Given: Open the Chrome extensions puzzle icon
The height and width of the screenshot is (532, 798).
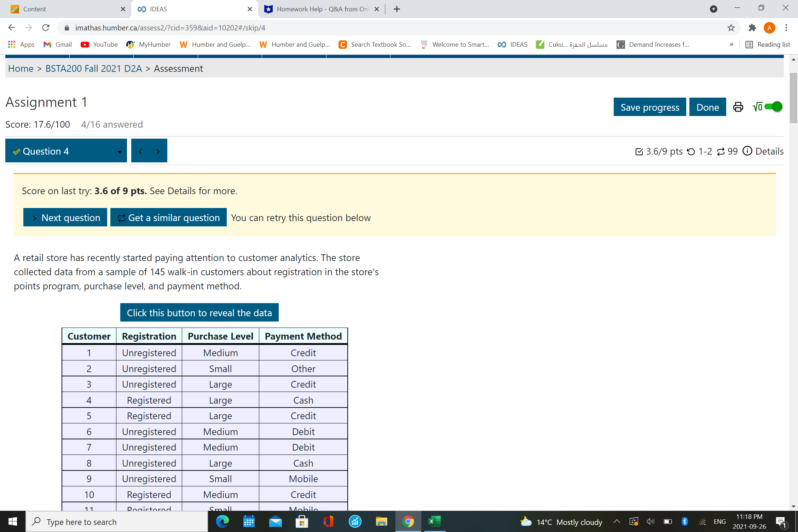Looking at the screenshot, I should tap(752, 28).
